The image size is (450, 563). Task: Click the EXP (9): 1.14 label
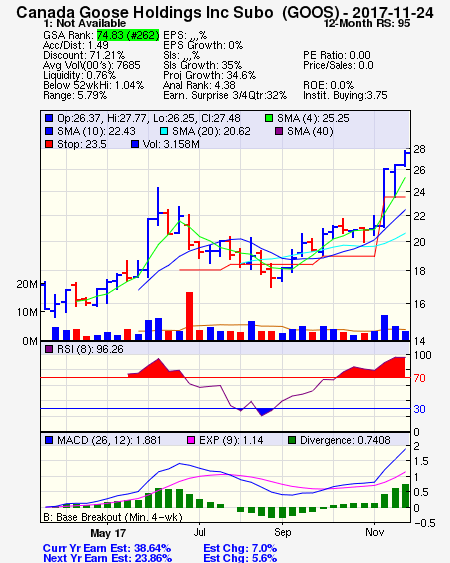tap(231, 440)
